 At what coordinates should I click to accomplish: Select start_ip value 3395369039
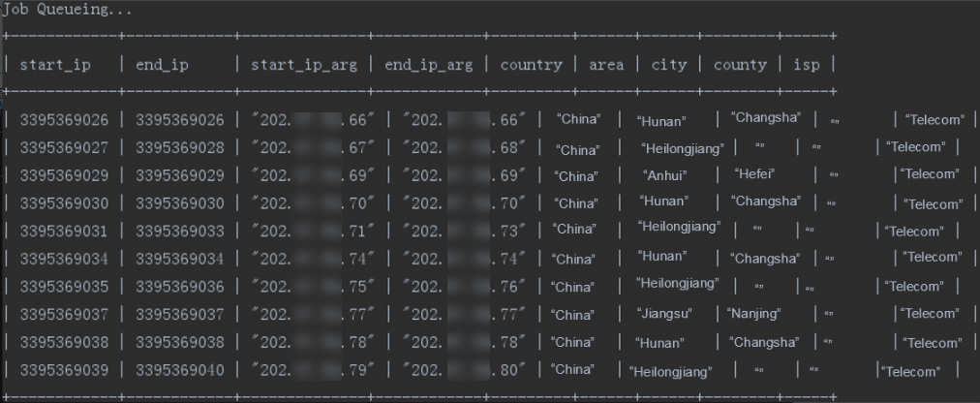[x=64, y=370]
